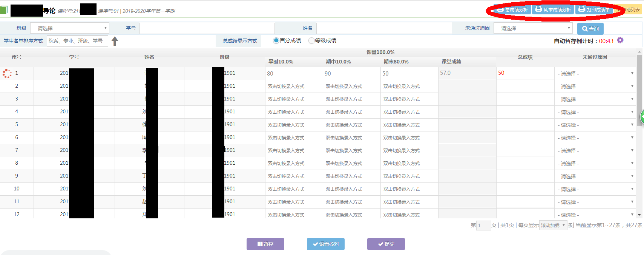Click the purple auto-save settings gear

pyautogui.click(x=620, y=40)
